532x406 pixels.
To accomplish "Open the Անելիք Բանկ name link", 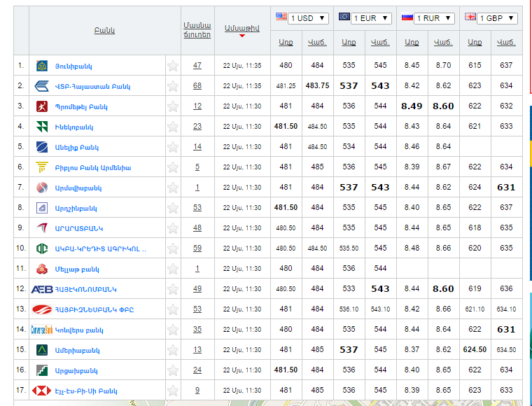I will click(x=77, y=148).
